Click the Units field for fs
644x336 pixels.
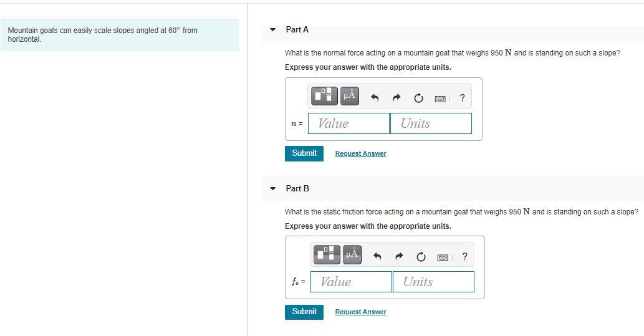click(433, 282)
